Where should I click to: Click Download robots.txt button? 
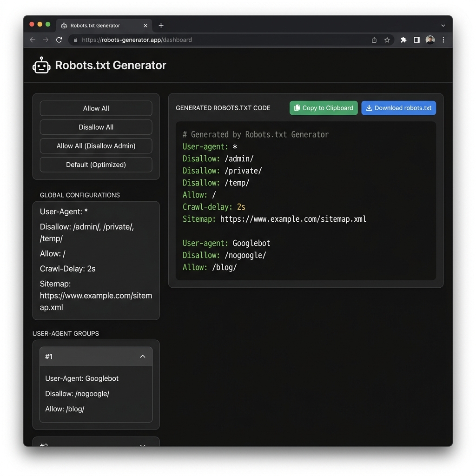(x=398, y=108)
